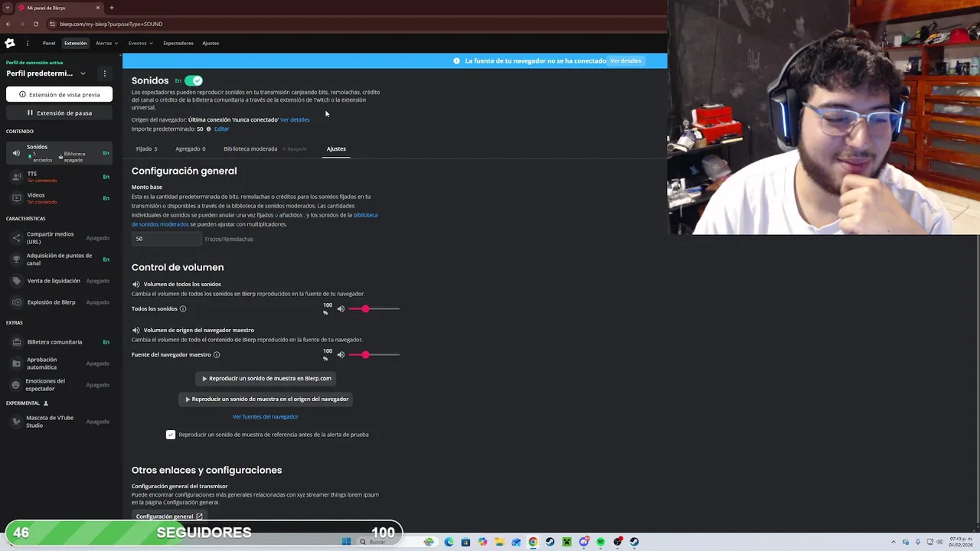Open the Alertas dropdown menu
This screenshot has height=551, width=980.
pyautogui.click(x=107, y=43)
